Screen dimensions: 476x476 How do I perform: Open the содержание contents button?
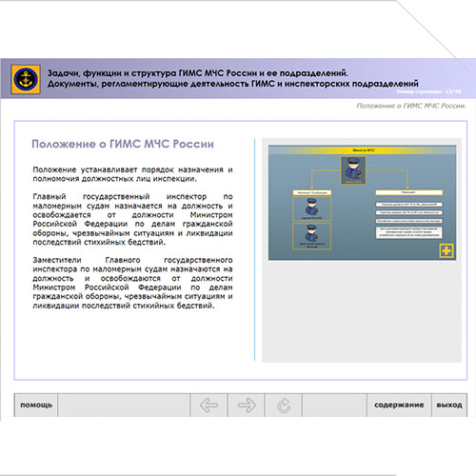(399, 406)
